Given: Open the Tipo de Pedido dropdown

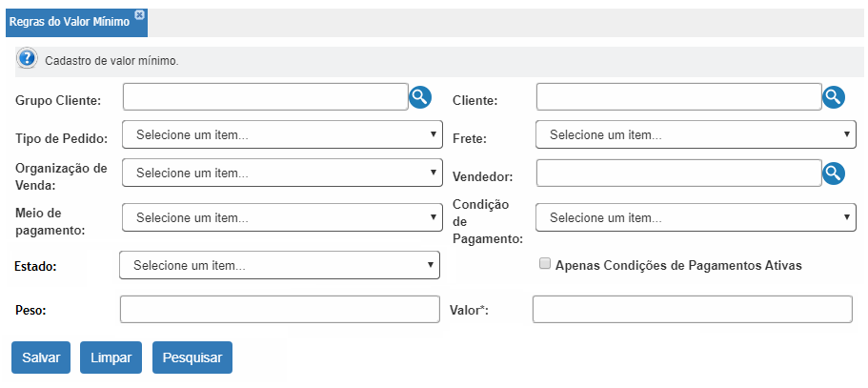Looking at the screenshot, I should click(282, 134).
